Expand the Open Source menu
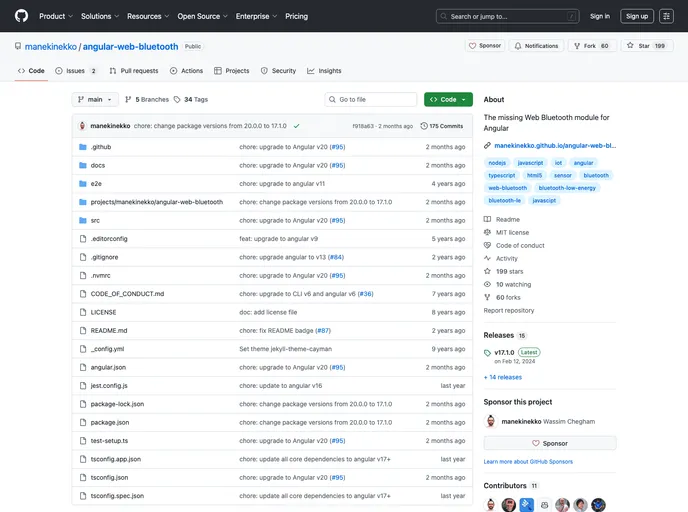Image resolution: width=688 pixels, height=512 pixels. click(x=202, y=16)
